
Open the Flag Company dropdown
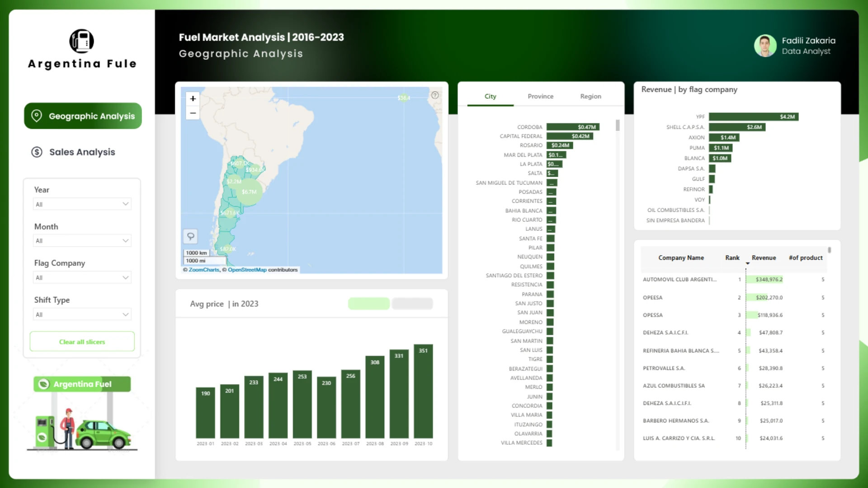82,277
